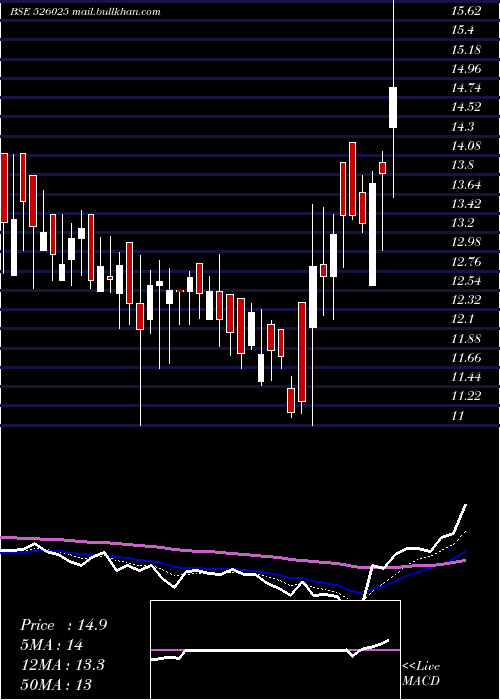Click the 14.3 price label
This screenshot has width=500, height=700.
pos(462,127)
